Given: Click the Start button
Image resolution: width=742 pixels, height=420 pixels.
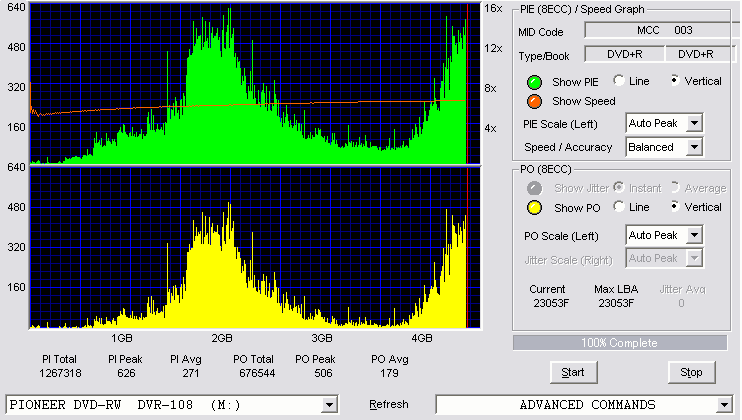Looking at the screenshot, I should pyautogui.click(x=574, y=373).
